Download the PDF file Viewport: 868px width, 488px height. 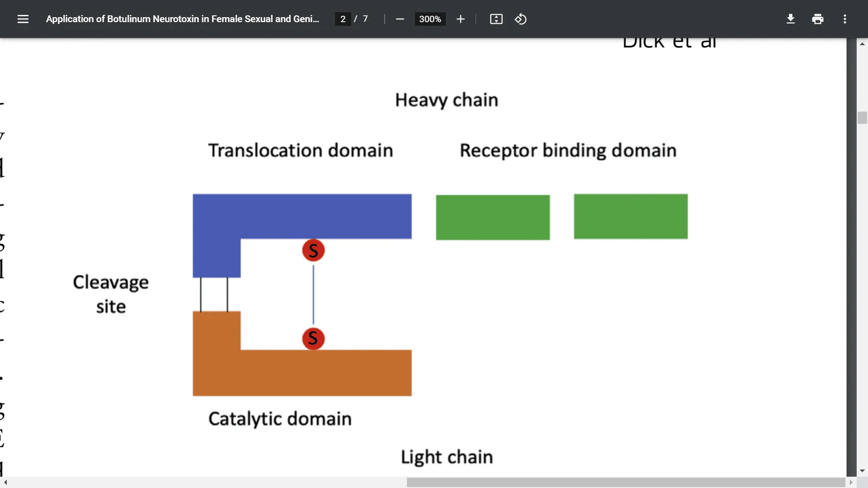point(790,19)
